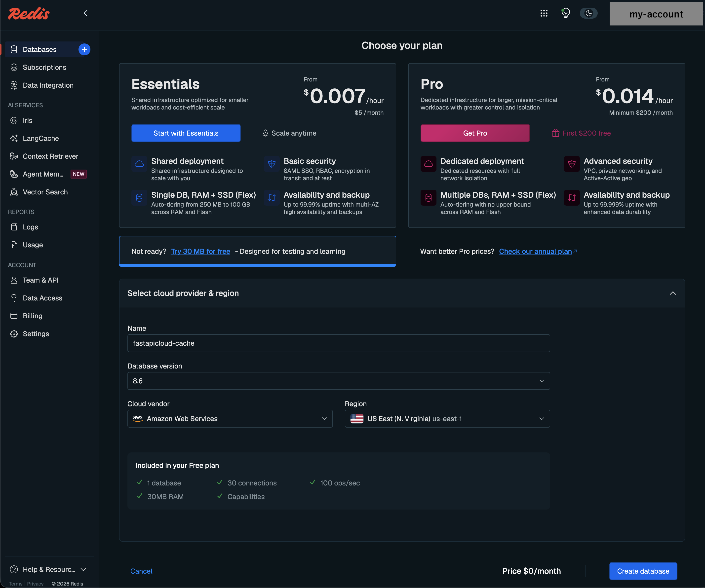Open Iris AI service

(28, 120)
